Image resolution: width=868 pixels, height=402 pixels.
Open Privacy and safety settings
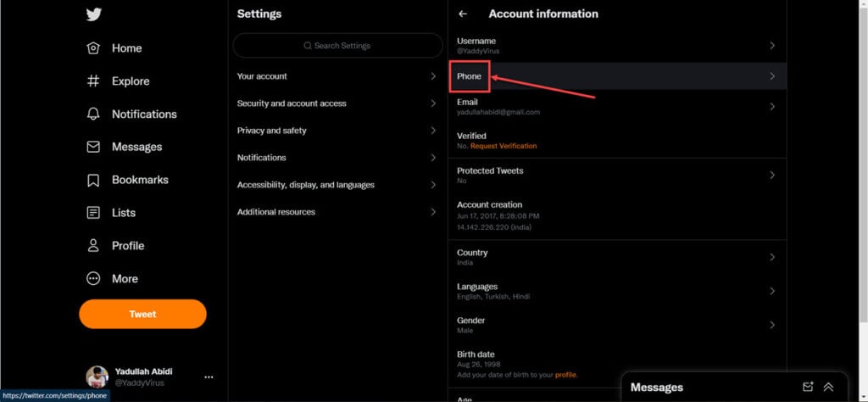[337, 131]
